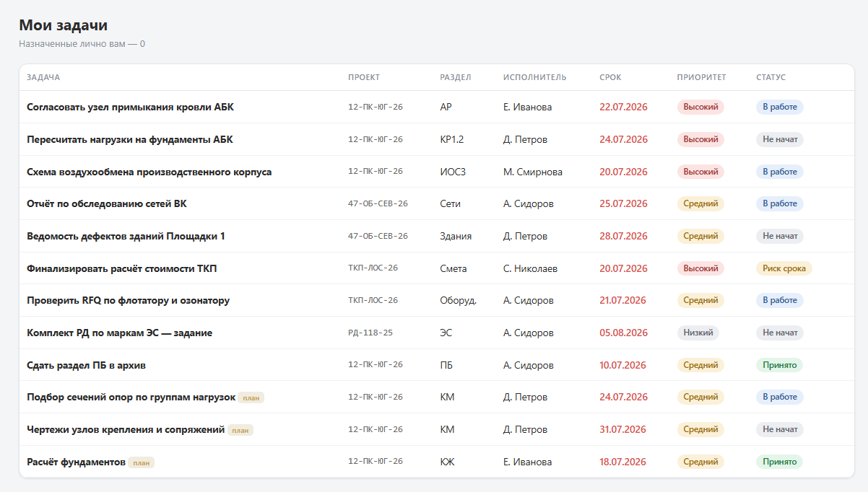Click task Сдать раздел ПБ в архив
Viewport: 868px width, 492px height.
coord(87,365)
